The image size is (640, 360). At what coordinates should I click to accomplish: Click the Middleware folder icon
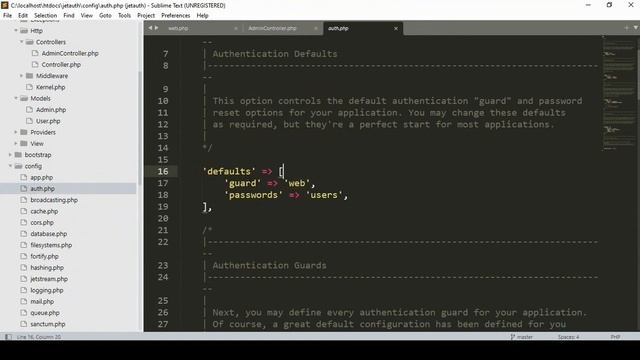(29, 76)
